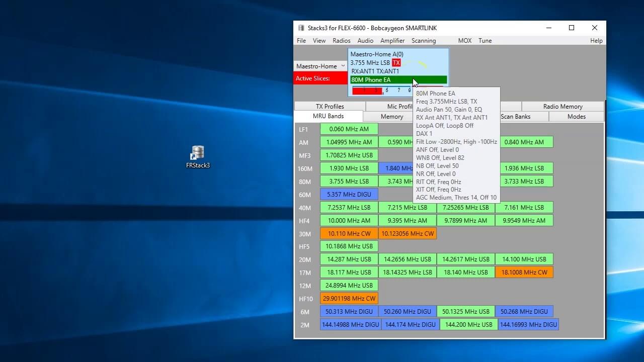
Task: Click the Stacks3 application icon in the title bar
Action: pyautogui.click(x=301, y=28)
